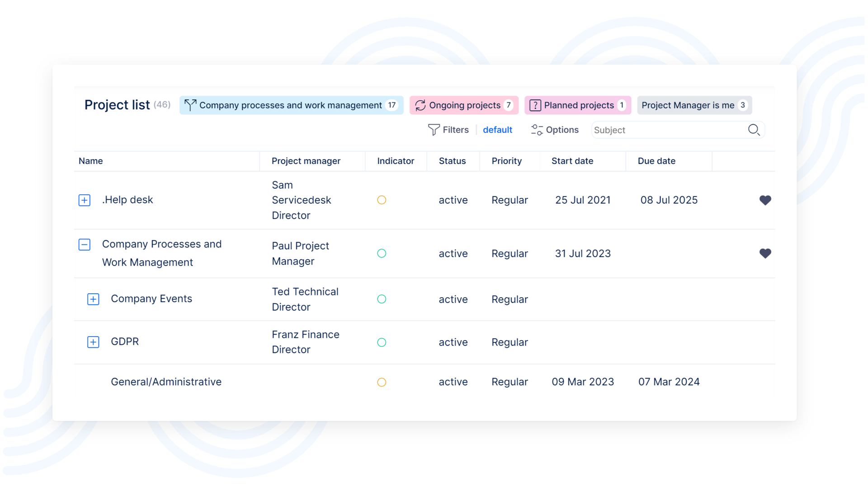Click the Ongoing projects refresh icon
This screenshot has height=486, width=868.
[420, 105]
